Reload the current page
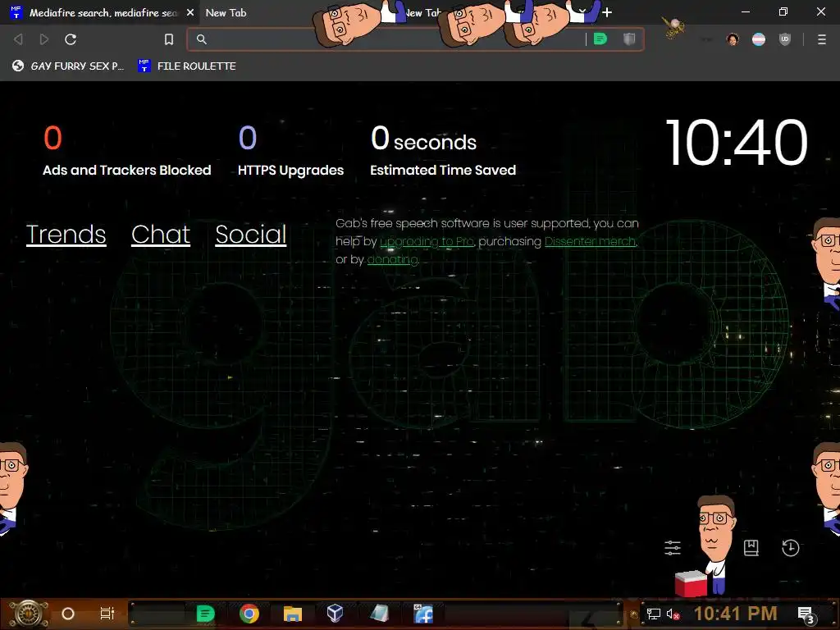This screenshot has height=630, width=840. click(x=71, y=39)
